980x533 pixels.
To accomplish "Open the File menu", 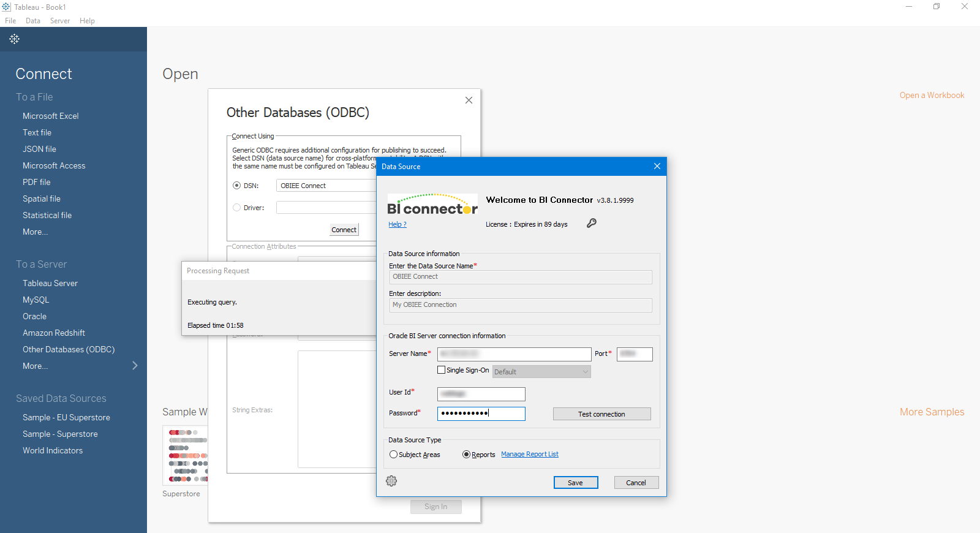I will (10, 21).
